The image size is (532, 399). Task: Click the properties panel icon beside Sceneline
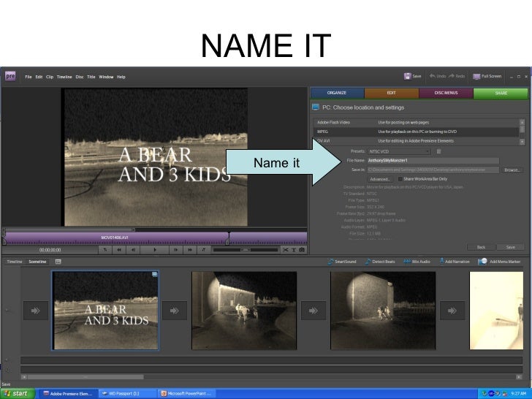[x=58, y=262]
